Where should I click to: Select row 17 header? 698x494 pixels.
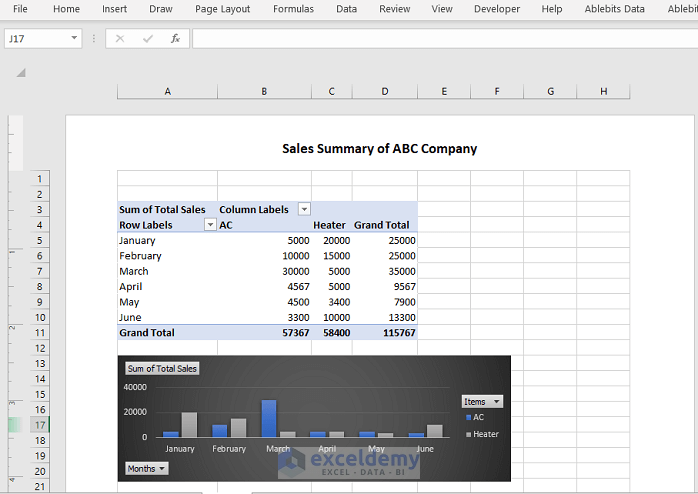(x=40, y=425)
